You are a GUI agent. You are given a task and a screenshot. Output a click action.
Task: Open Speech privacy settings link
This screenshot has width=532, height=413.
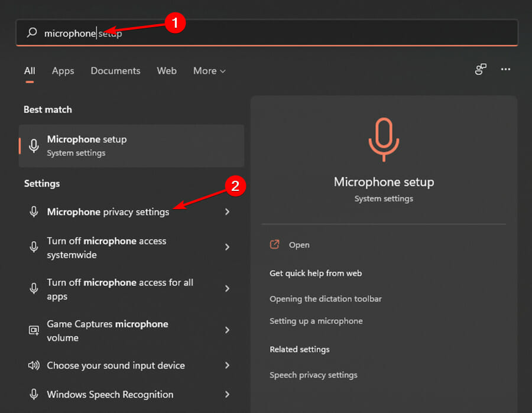click(313, 375)
